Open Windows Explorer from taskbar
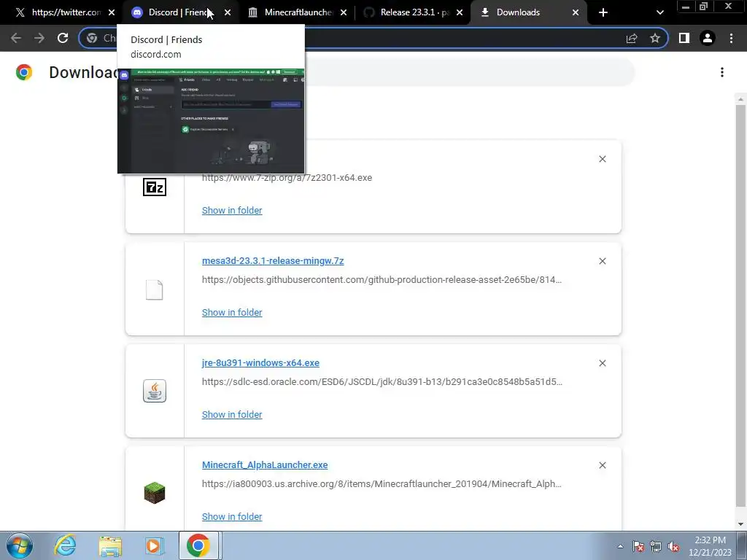Viewport: 747px width, 560px height. tap(110, 545)
